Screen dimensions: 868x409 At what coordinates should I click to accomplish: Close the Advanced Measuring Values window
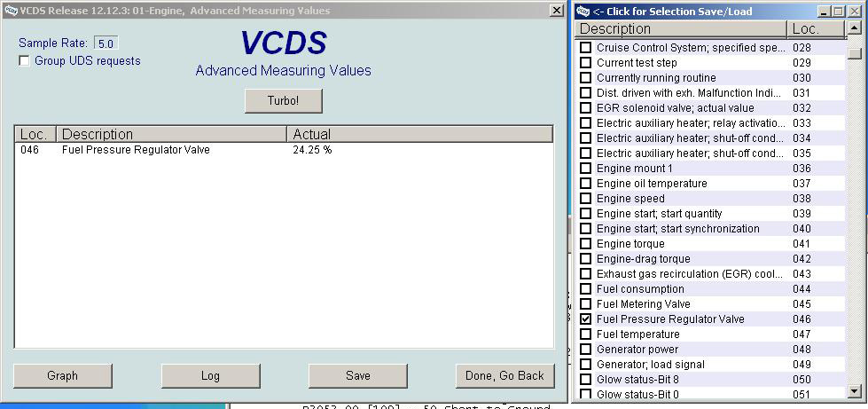(x=556, y=11)
